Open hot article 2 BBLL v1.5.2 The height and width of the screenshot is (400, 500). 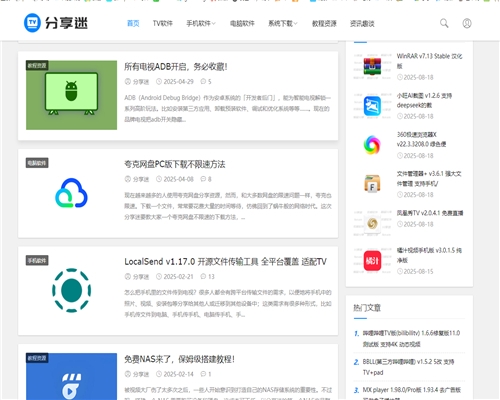[x=408, y=367]
